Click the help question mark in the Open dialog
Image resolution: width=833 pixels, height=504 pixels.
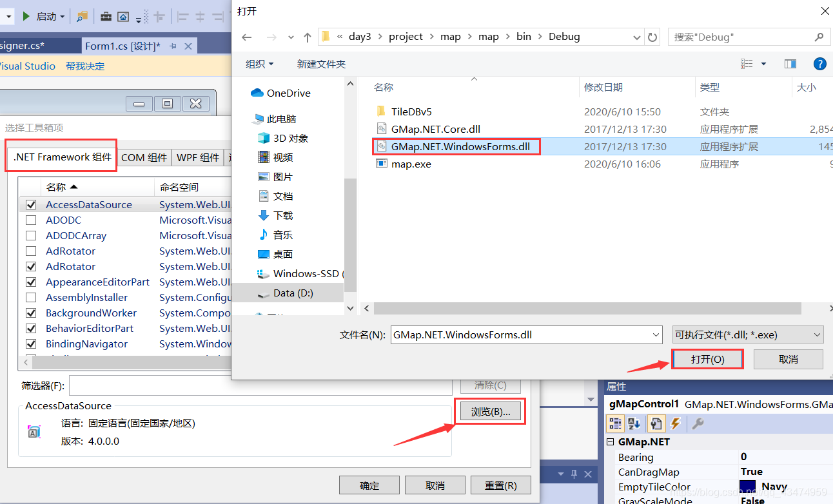pos(819,63)
